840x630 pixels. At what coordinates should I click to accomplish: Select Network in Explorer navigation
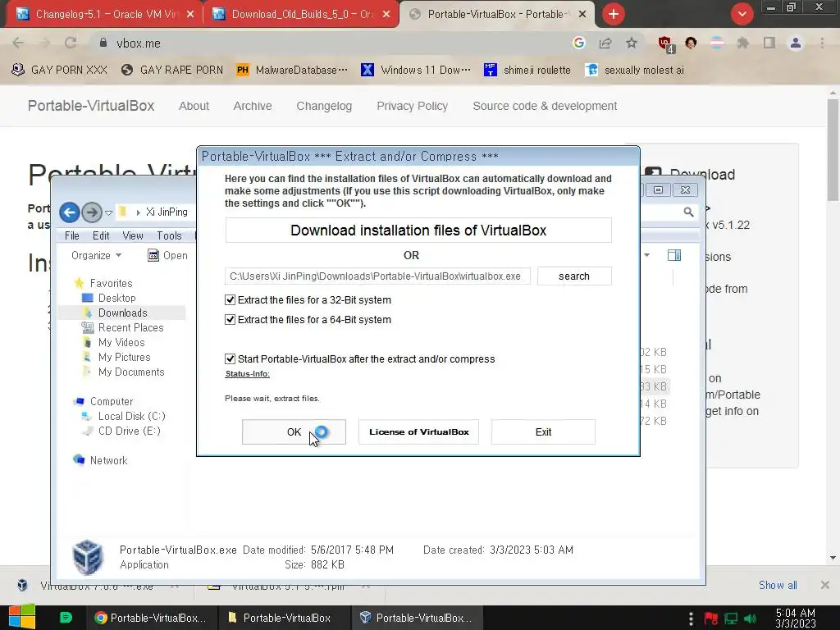pos(109,460)
